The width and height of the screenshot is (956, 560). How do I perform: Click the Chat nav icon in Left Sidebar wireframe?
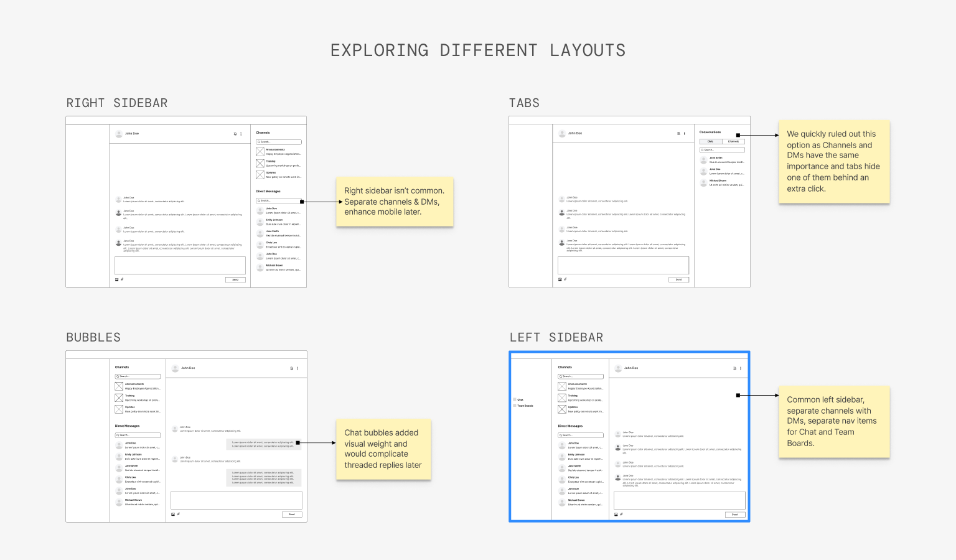(x=515, y=399)
